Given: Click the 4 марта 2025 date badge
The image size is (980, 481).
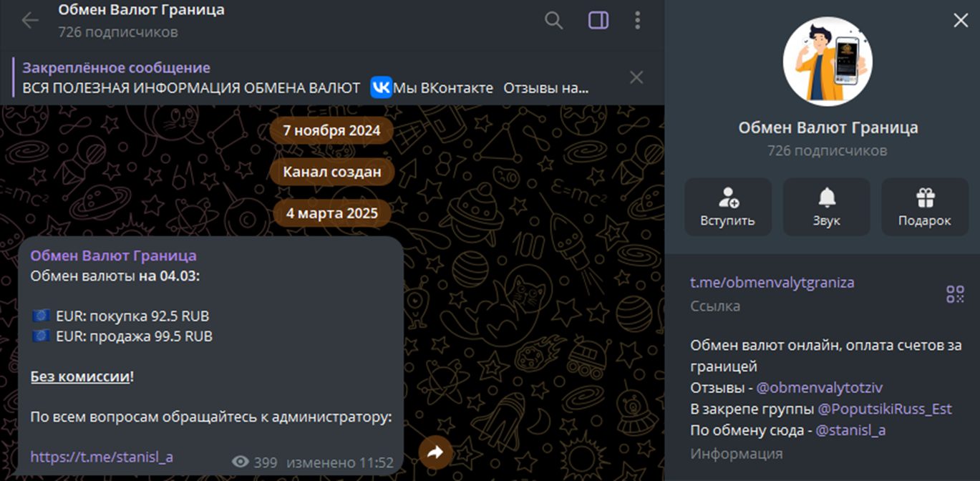Looking at the screenshot, I should pyautogui.click(x=332, y=213).
